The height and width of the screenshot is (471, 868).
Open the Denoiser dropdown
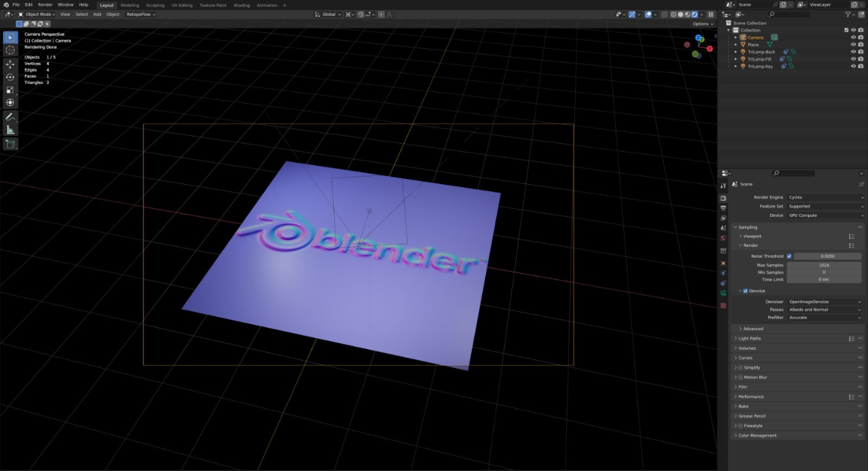tap(824, 302)
